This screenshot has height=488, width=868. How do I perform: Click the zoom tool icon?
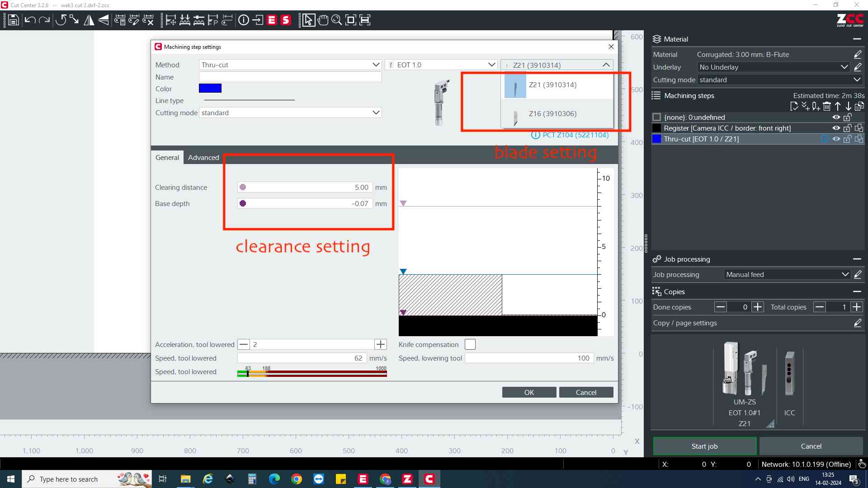point(336,20)
